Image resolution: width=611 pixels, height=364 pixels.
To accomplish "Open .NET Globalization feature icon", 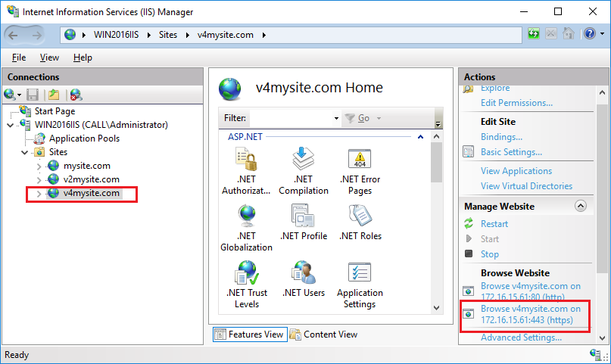I will coord(246,215).
